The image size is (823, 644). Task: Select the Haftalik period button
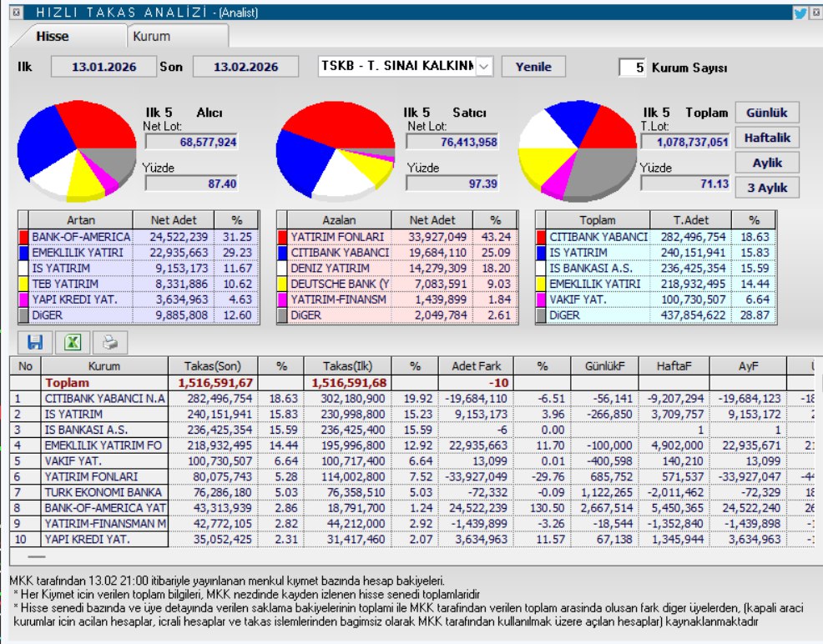click(x=767, y=138)
